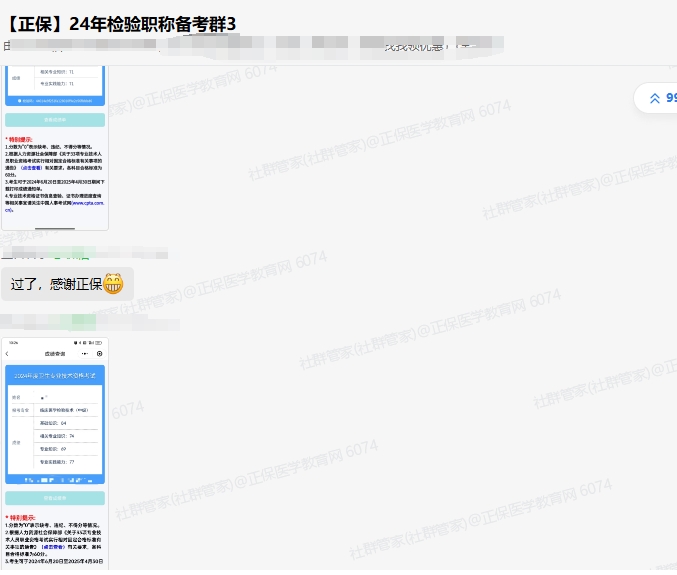Screen dimensions: 677x575
Task: Click circular close icon in lower screenshot header
Action: click(x=99, y=354)
